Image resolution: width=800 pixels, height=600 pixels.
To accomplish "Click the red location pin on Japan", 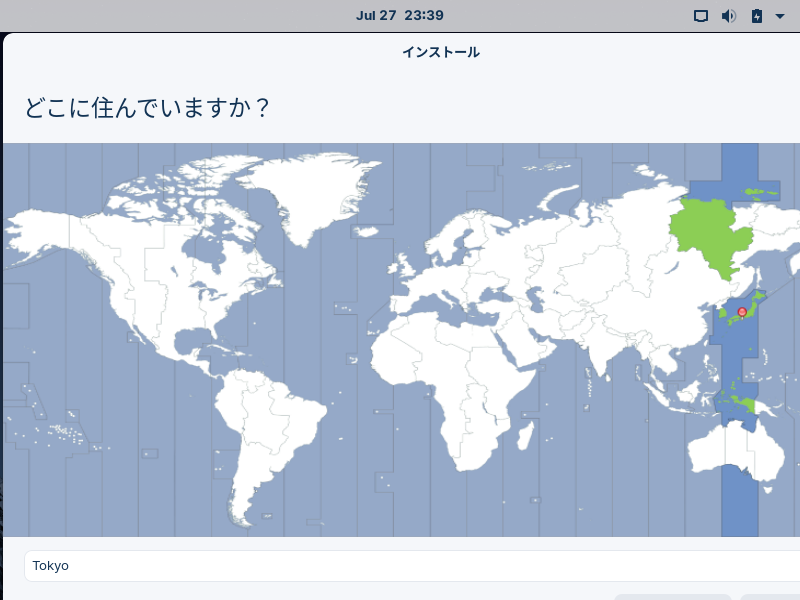I will pyautogui.click(x=742, y=312).
